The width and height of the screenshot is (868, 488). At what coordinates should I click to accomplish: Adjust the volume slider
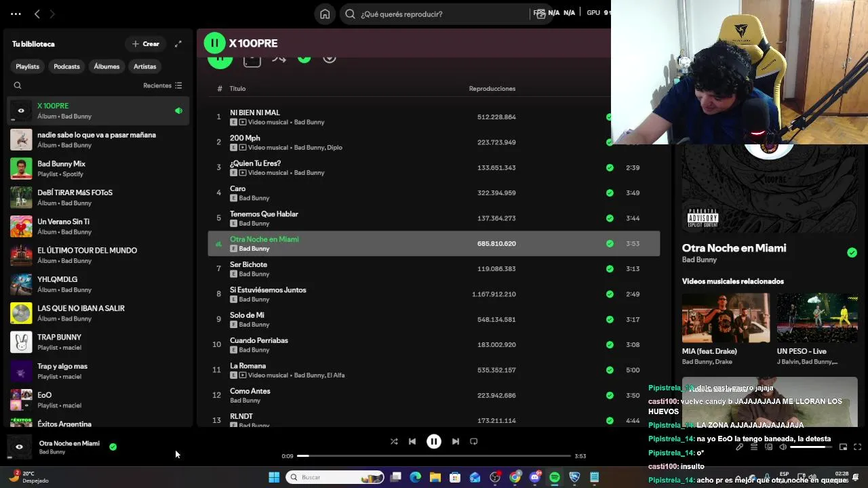coord(811,447)
